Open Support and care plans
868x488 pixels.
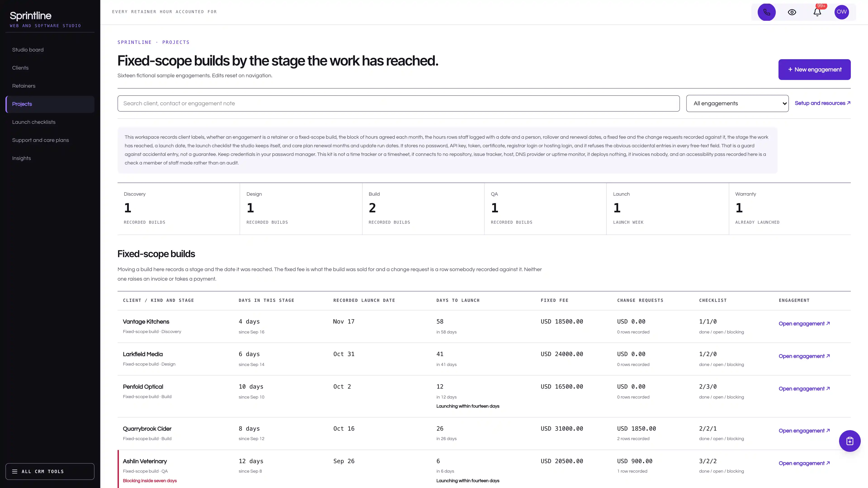50,140
